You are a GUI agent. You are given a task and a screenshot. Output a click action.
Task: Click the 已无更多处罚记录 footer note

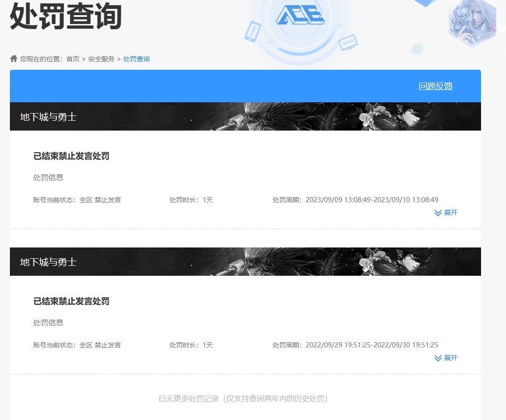pos(243,399)
